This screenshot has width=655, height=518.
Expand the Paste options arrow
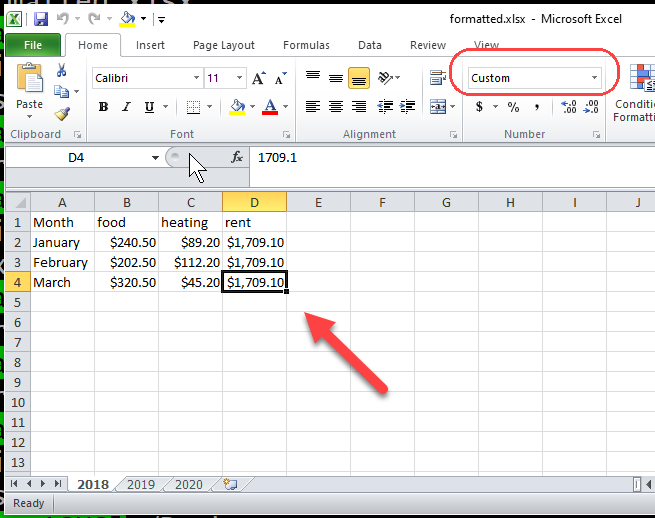[29, 117]
